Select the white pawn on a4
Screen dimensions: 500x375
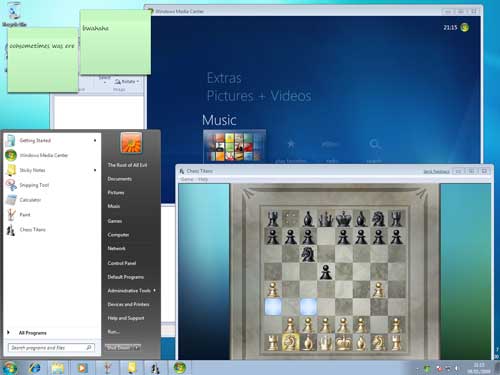pos(273,289)
